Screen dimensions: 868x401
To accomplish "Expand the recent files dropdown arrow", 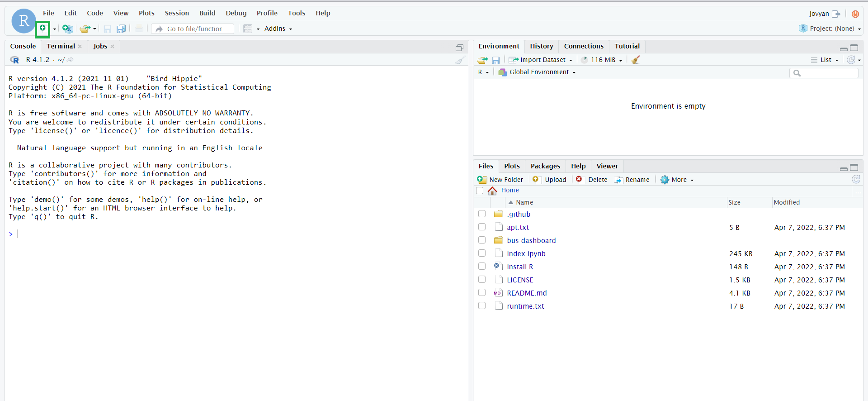I will [x=95, y=29].
